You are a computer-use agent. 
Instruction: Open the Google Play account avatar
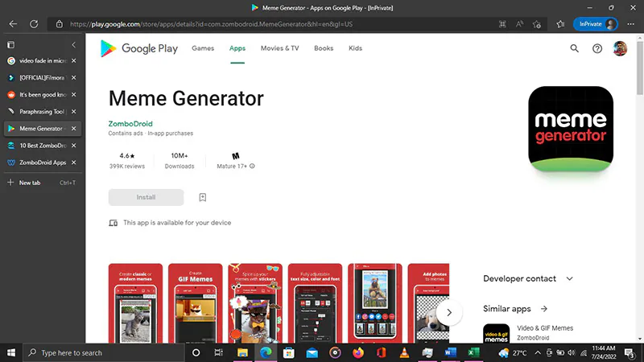click(x=620, y=48)
